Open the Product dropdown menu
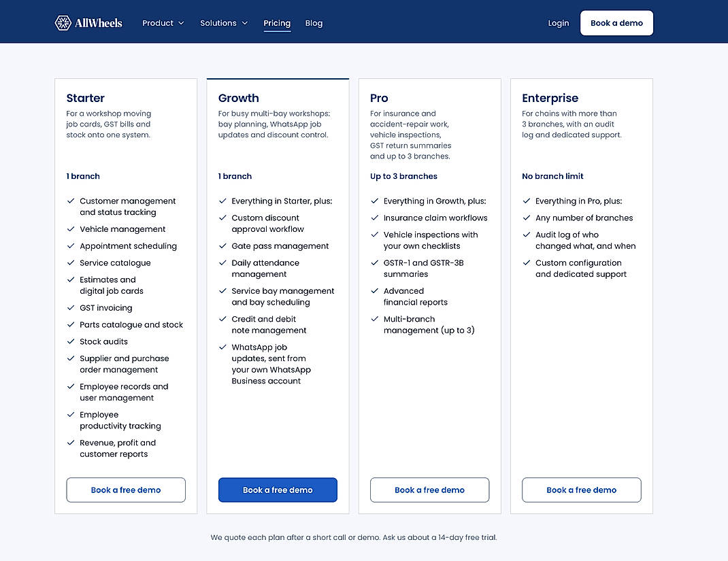The width and height of the screenshot is (728, 561). coord(163,23)
